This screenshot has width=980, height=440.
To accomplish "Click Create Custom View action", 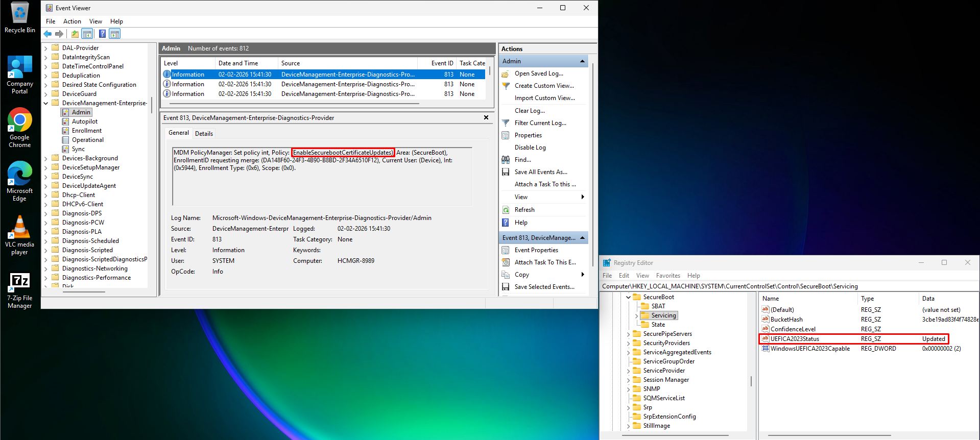I will pyautogui.click(x=544, y=86).
